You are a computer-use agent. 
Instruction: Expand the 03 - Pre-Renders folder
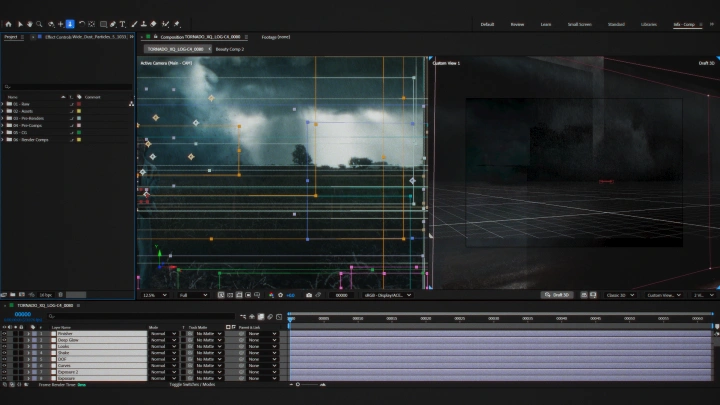coord(3,118)
